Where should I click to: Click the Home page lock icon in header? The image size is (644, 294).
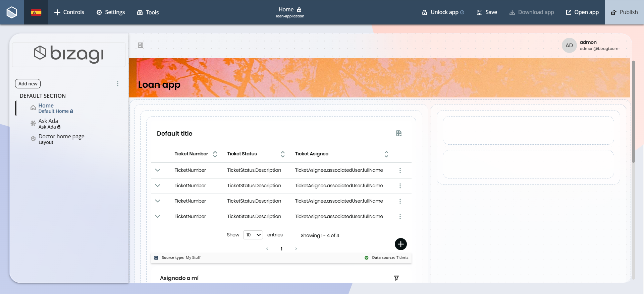pyautogui.click(x=299, y=10)
